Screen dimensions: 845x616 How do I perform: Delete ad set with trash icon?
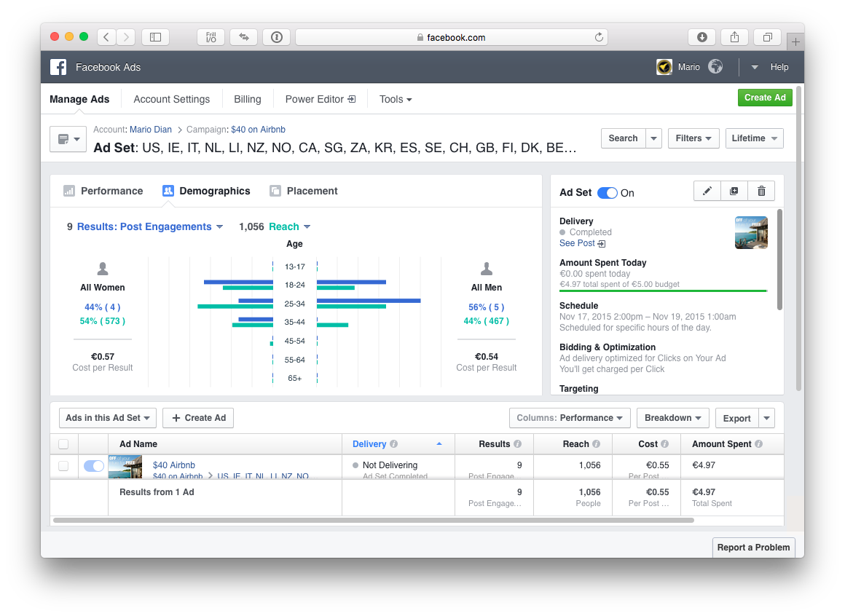[x=761, y=191]
